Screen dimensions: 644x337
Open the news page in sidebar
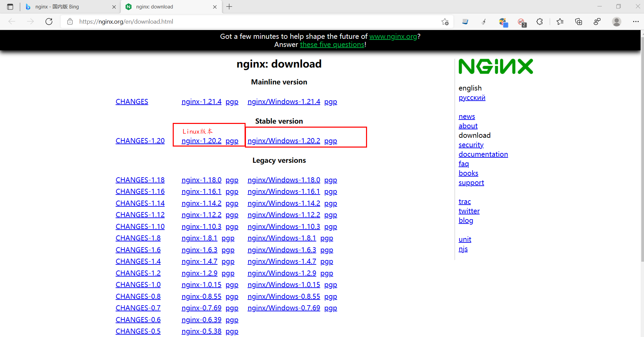(467, 116)
